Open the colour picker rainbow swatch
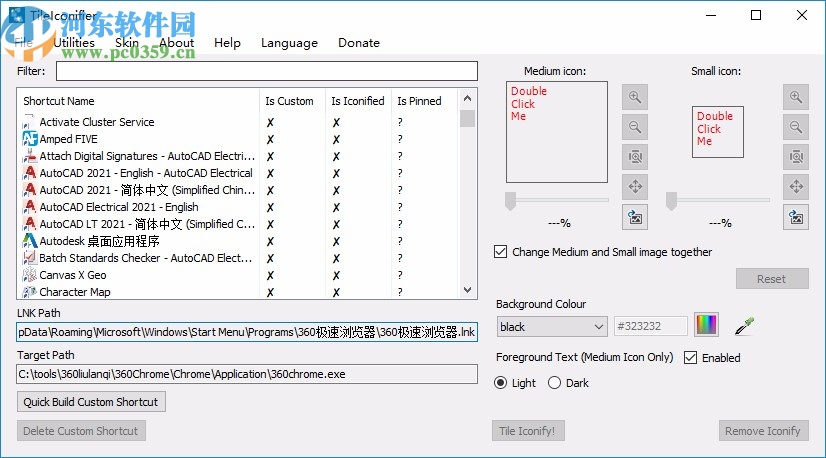Viewport: 826px width, 458px height. (706, 325)
